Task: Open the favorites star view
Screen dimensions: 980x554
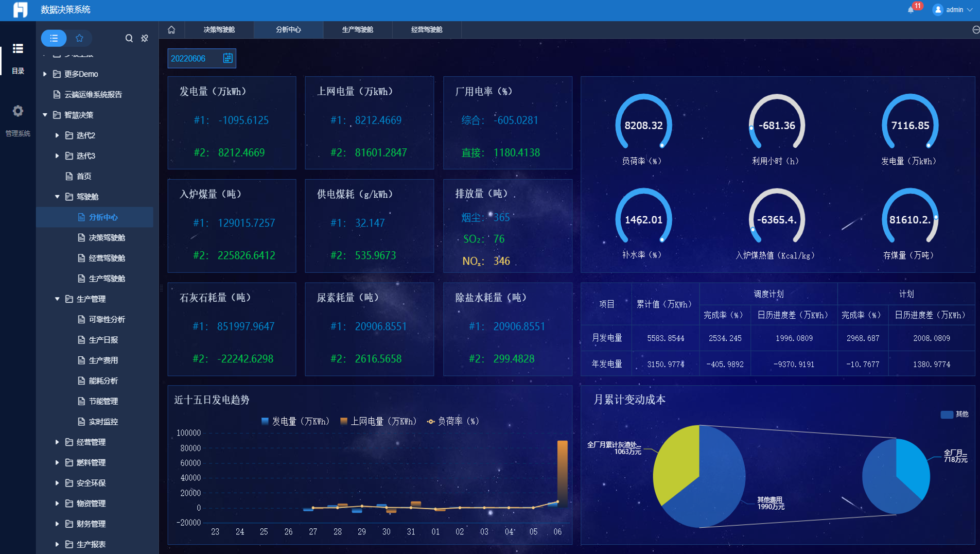Action: 79,38
